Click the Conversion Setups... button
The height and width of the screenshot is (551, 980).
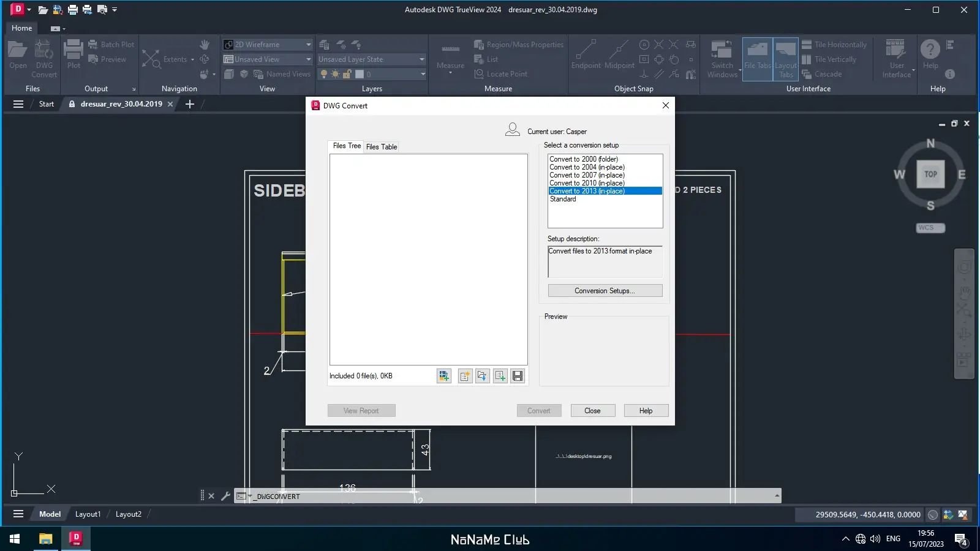point(605,291)
